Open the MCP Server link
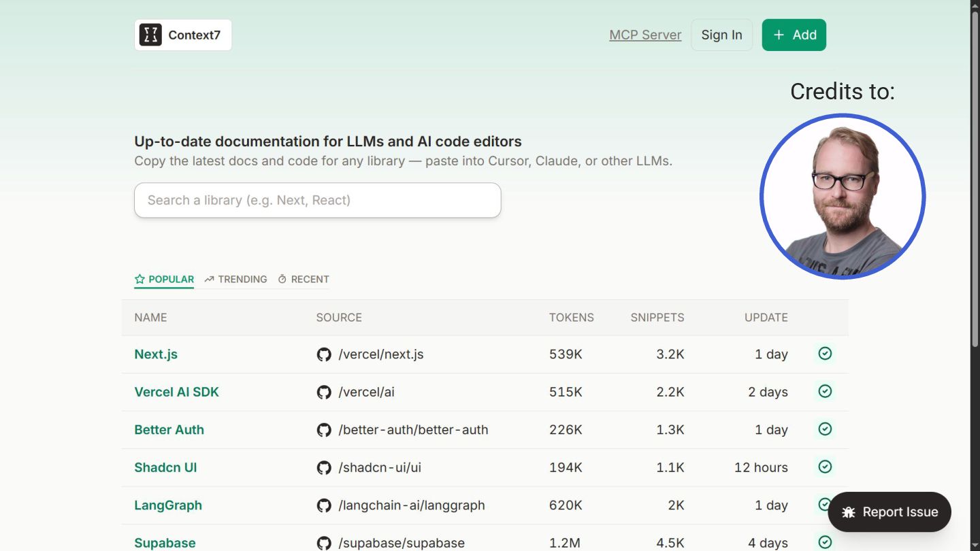This screenshot has width=980, height=551. tap(645, 35)
